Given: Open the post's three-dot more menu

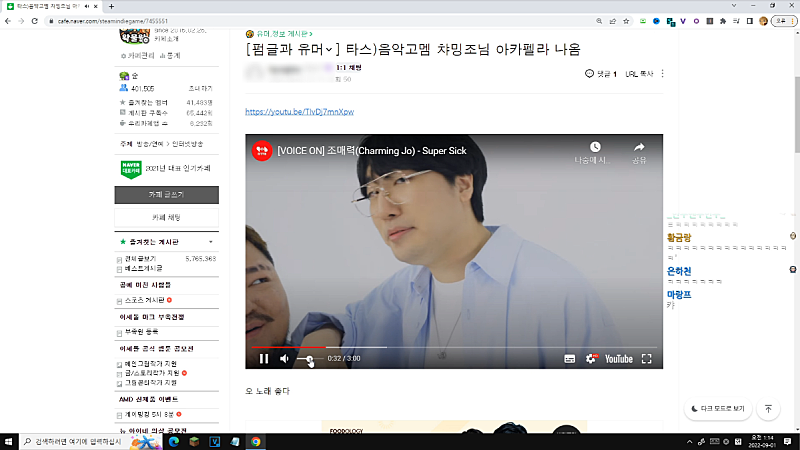Looking at the screenshot, I should pyautogui.click(x=662, y=73).
